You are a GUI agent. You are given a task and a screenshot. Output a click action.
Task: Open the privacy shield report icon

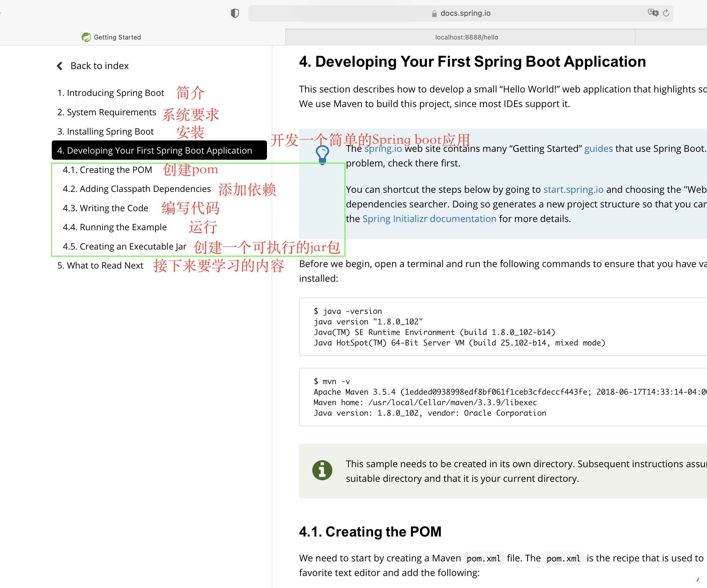pos(235,13)
